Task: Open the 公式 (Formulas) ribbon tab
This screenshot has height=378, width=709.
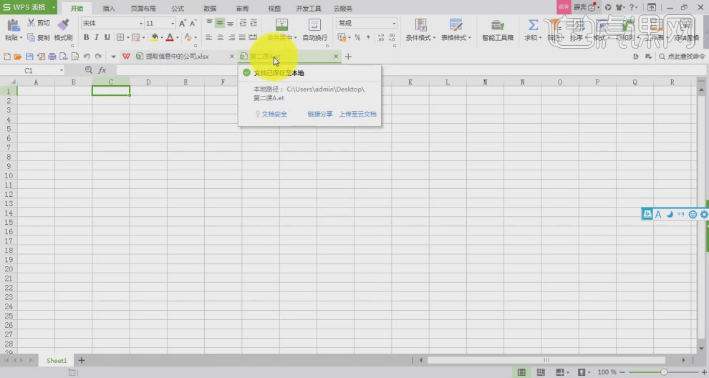Action: 178,9
